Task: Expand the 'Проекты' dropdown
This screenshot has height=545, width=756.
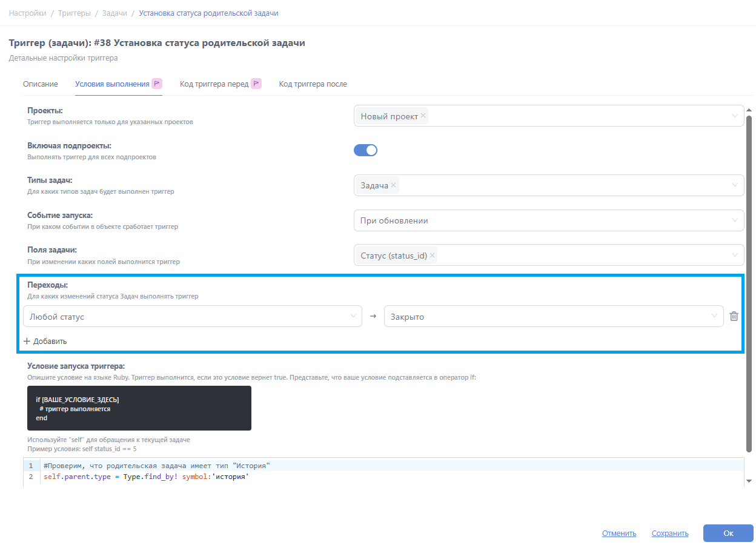Action: coord(735,116)
